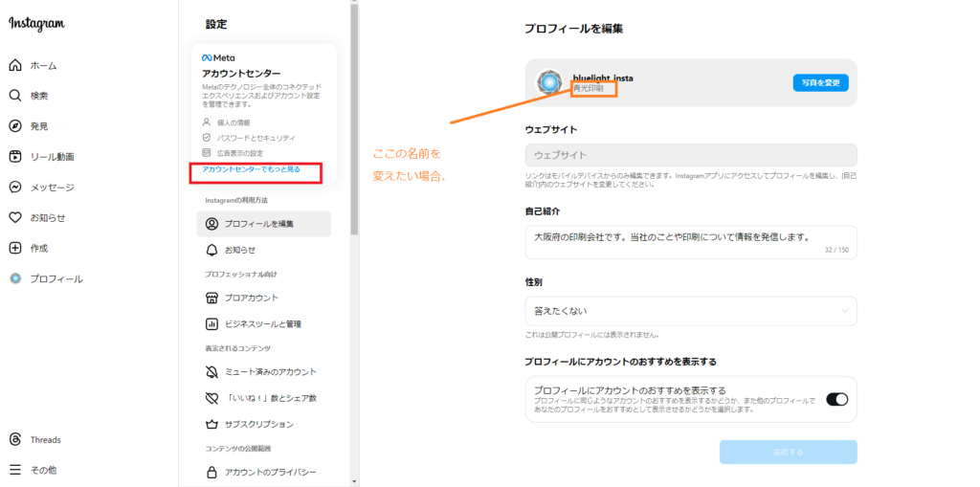Open Threads icon in sidebar

pyautogui.click(x=15, y=439)
